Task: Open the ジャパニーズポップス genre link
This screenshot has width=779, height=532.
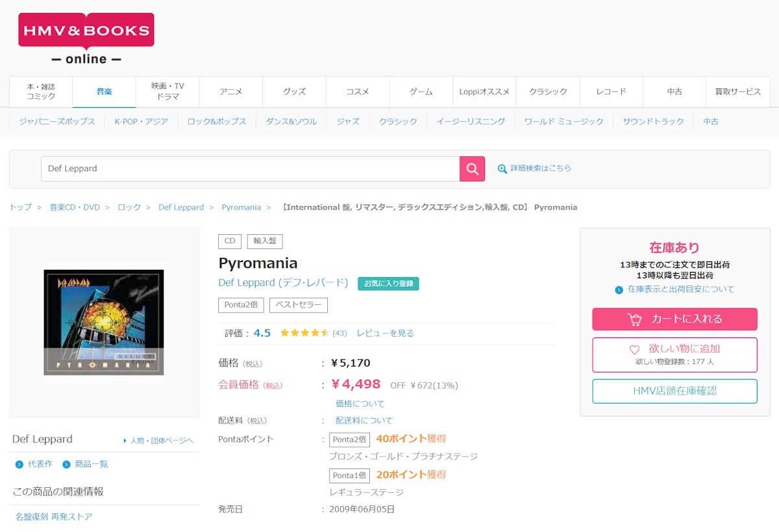Action: (57, 121)
